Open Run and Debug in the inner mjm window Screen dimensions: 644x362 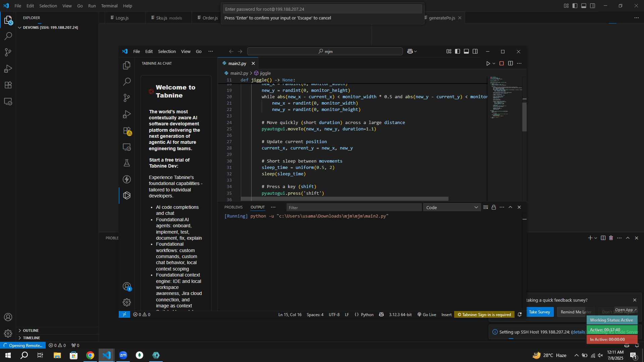point(127,114)
